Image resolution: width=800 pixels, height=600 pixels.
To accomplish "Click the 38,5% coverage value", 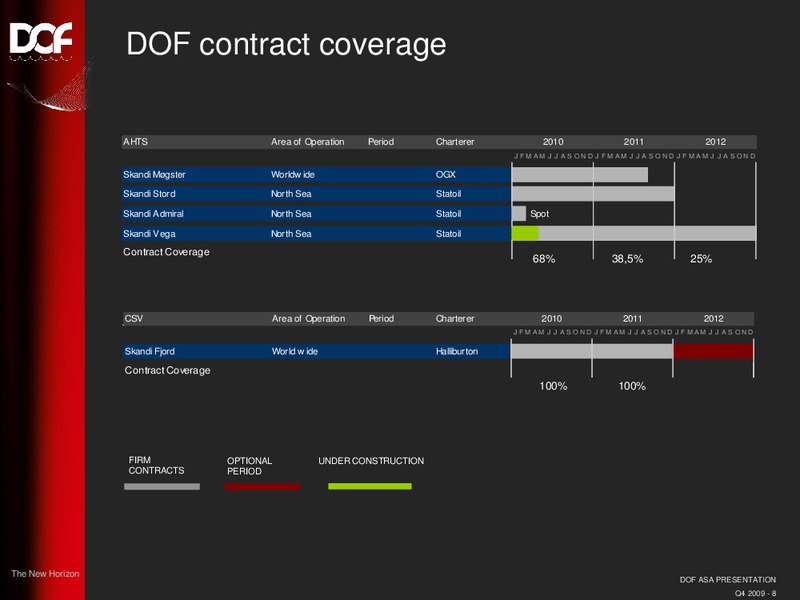I will tap(627, 259).
